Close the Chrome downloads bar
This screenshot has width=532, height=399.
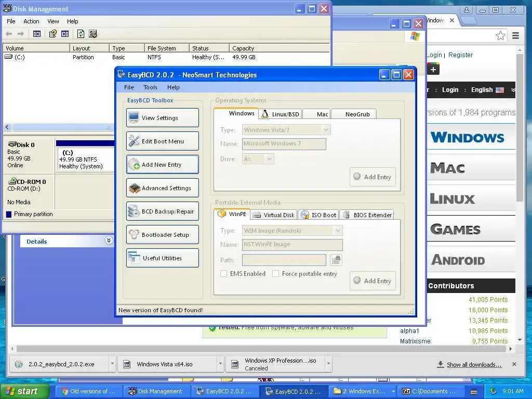click(x=514, y=364)
